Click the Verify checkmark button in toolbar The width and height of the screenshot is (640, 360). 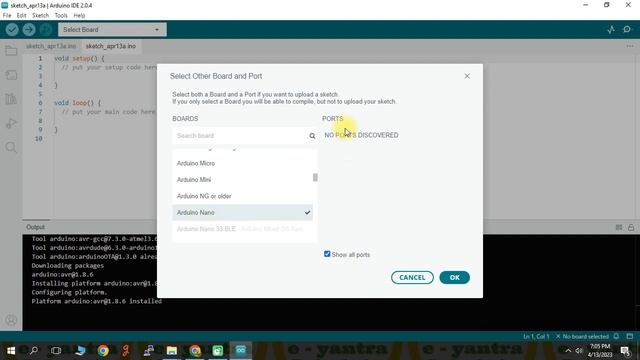pyautogui.click(x=12, y=29)
